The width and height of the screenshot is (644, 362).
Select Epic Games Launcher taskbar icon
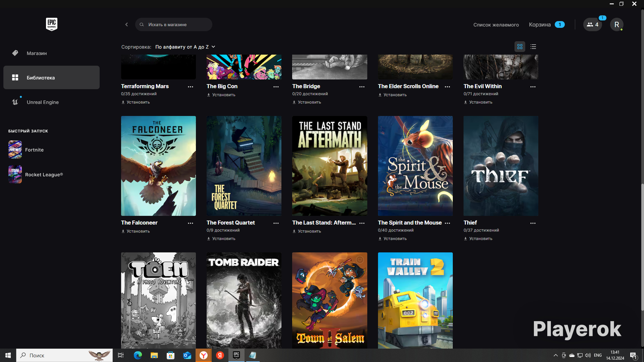pyautogui.click(x=236, y=355)
